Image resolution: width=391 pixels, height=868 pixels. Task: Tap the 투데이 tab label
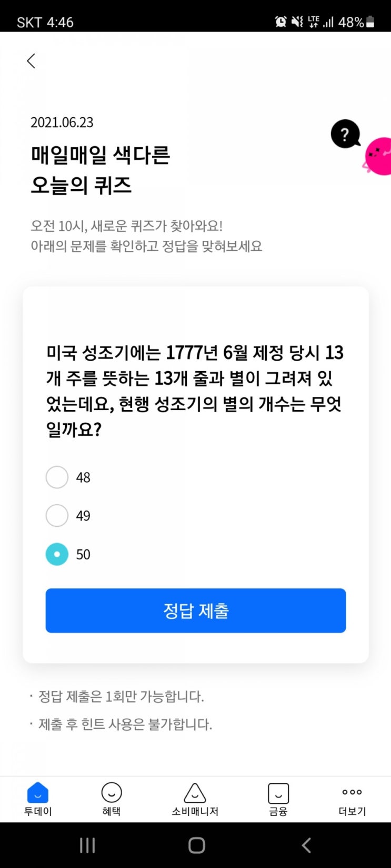[x=38, y=812]
